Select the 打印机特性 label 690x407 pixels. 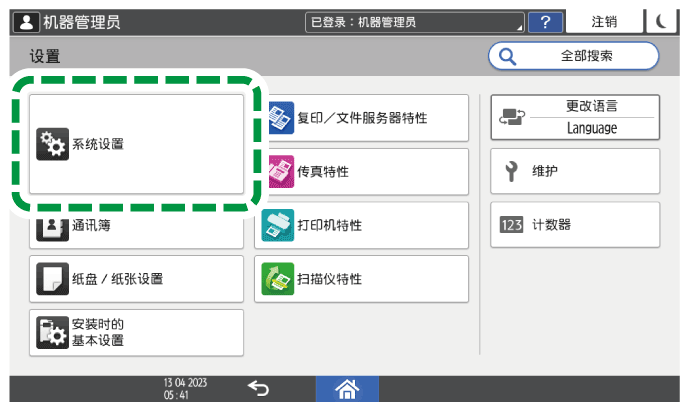(x=330, y=225)
